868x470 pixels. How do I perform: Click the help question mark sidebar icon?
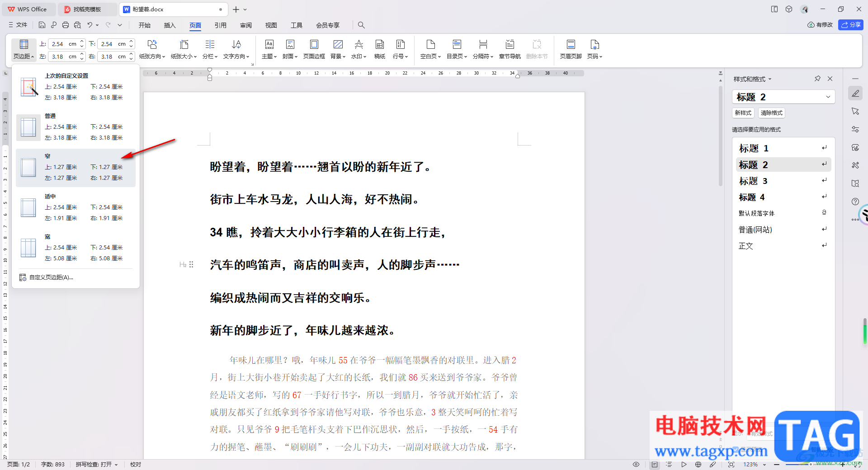coord(855,202)
